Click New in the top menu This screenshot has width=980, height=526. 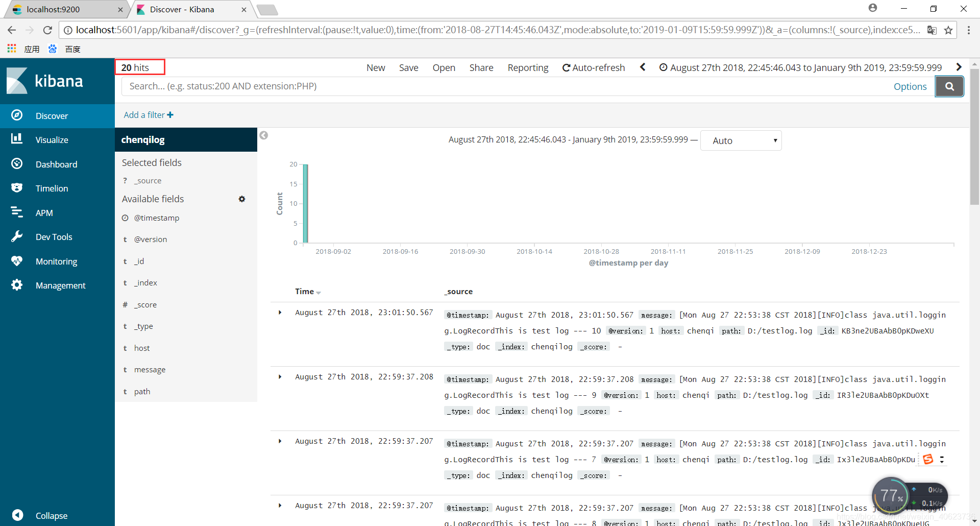376,67
